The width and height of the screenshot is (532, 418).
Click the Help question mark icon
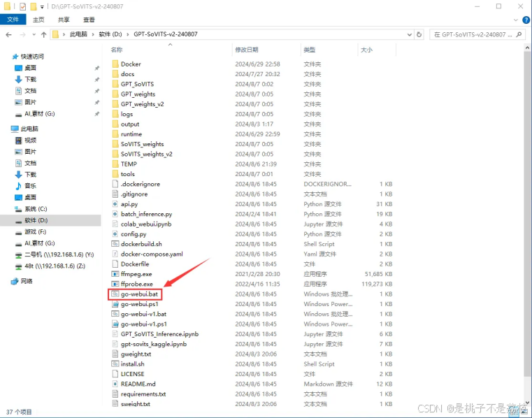tap(526, 20)
